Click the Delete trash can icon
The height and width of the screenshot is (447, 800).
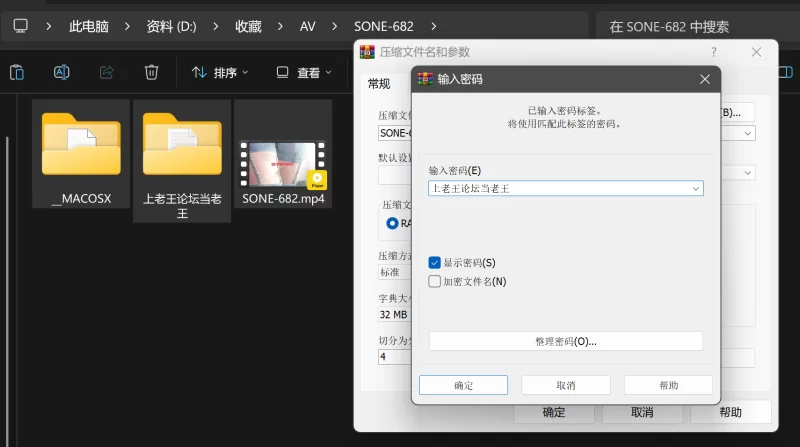coord(151,72)
